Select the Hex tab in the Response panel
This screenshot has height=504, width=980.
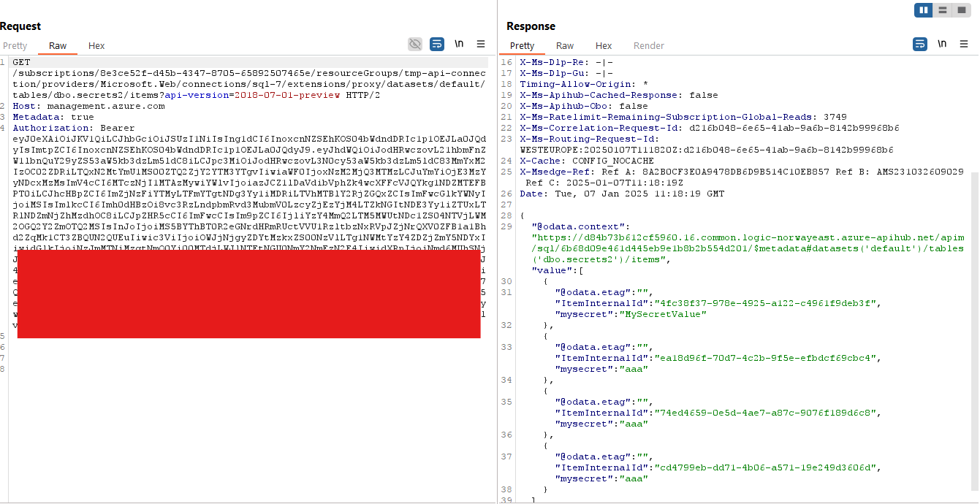pyautogui.click(x=603, y=45)
